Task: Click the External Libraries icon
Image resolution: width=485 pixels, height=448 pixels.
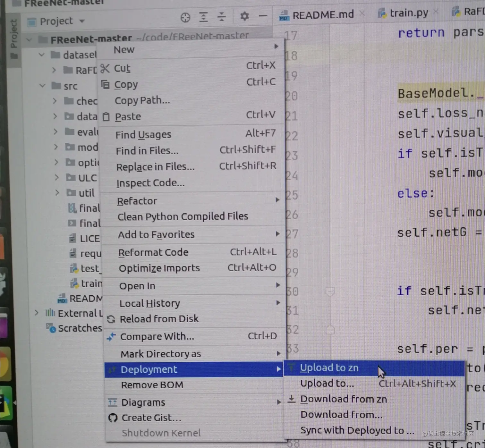Action: tap(50, 313)
